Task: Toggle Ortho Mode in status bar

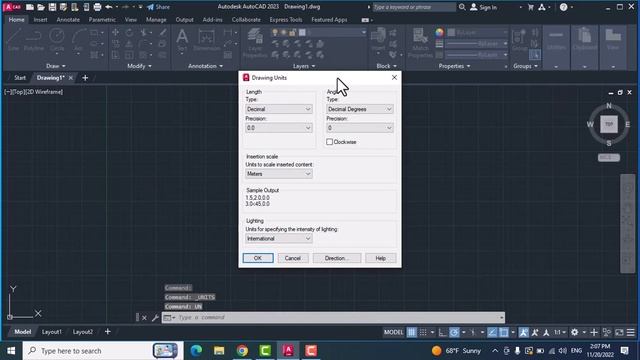Action: click(442, 332)
